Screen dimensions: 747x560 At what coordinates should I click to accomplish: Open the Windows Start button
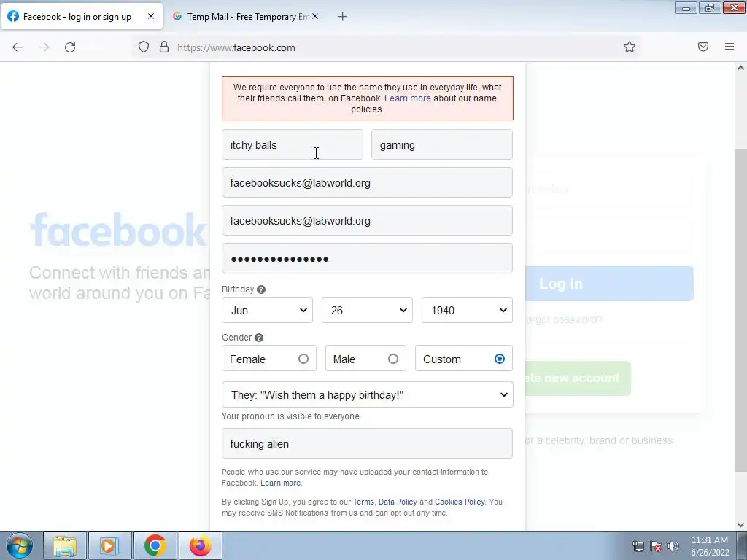click(20, 545)
